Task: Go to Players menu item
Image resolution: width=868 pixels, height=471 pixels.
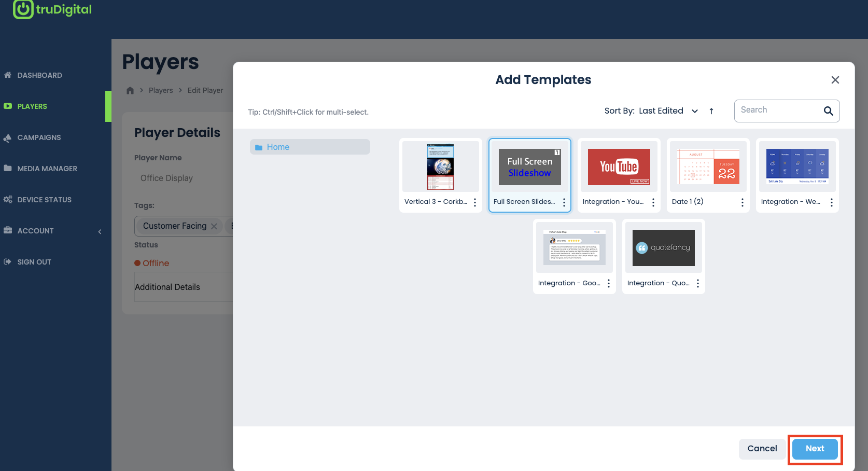Action: [32, 106]
